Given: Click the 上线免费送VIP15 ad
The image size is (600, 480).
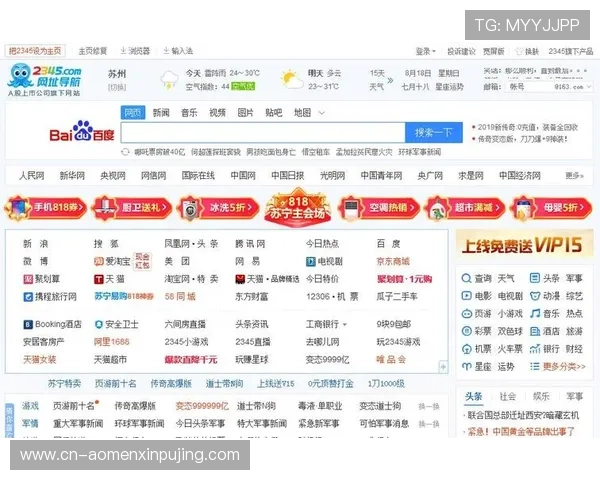Looking at the screenshot, I should point(524,246).
